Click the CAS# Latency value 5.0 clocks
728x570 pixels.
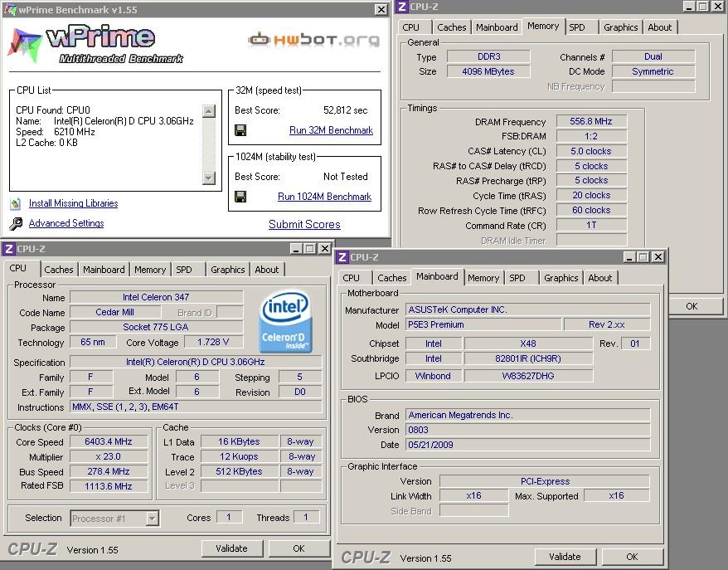(591, 152)
